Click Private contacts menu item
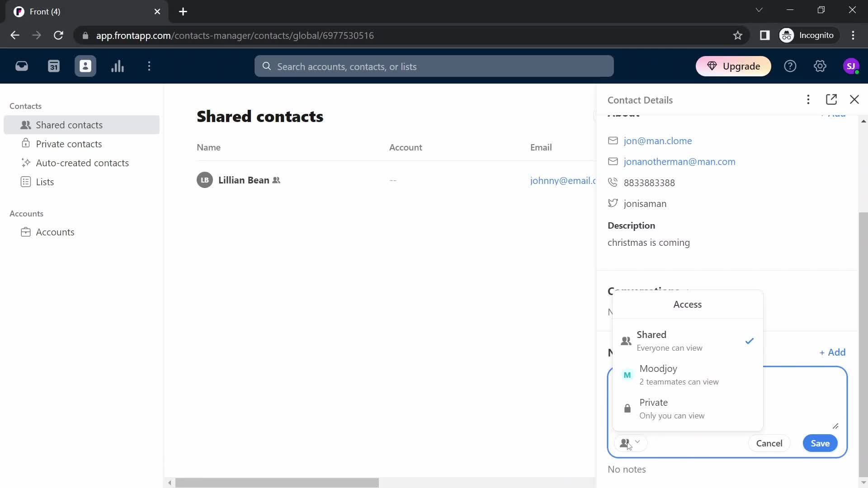 click(x=69, y=144)
